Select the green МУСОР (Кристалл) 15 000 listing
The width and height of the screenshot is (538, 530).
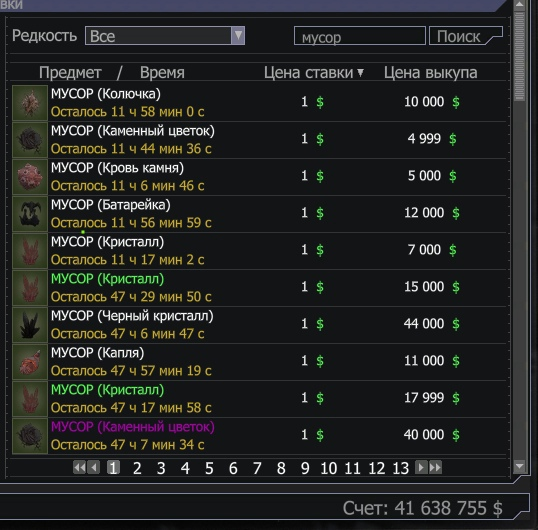259,288
